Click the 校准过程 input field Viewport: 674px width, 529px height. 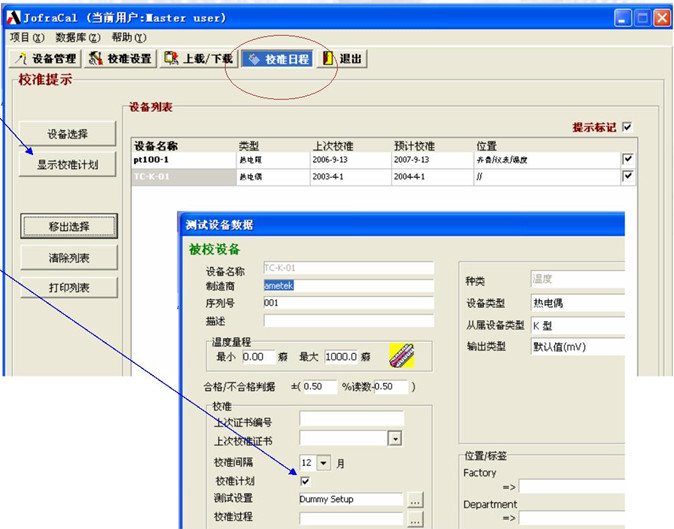click(351, 518)
